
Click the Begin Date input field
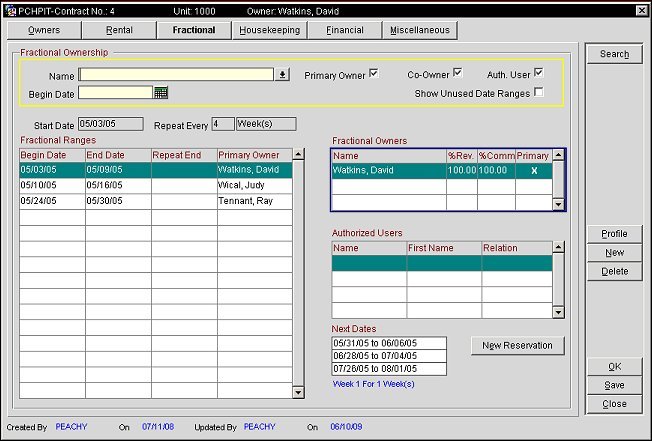pyautogui.click(x=115, y=93)
